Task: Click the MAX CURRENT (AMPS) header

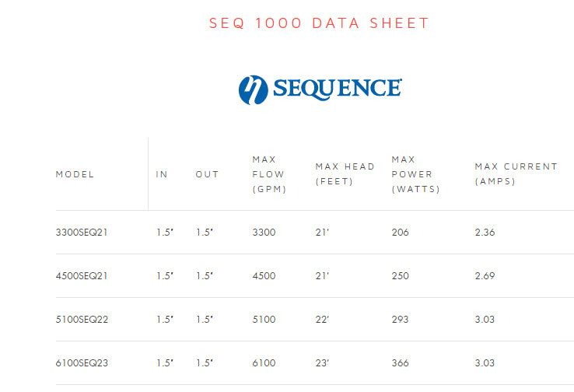Action: pos(516,174)
